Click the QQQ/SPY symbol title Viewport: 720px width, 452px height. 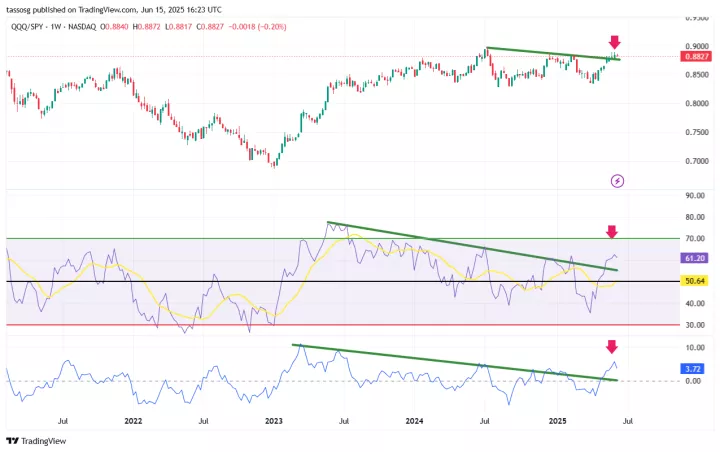tap(27, 27)
